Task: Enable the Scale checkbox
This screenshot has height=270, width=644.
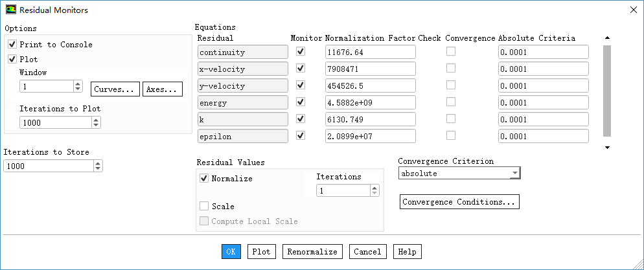Action: click(x=204, y=207)
